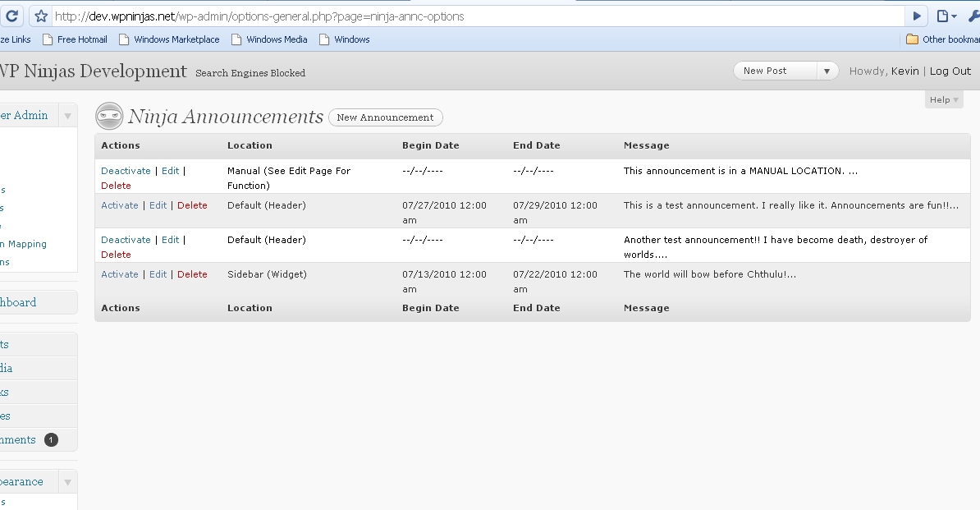Screen dimensions: 980x510
Task: Open the wrench tools menu icon
Action: point(973,16)
